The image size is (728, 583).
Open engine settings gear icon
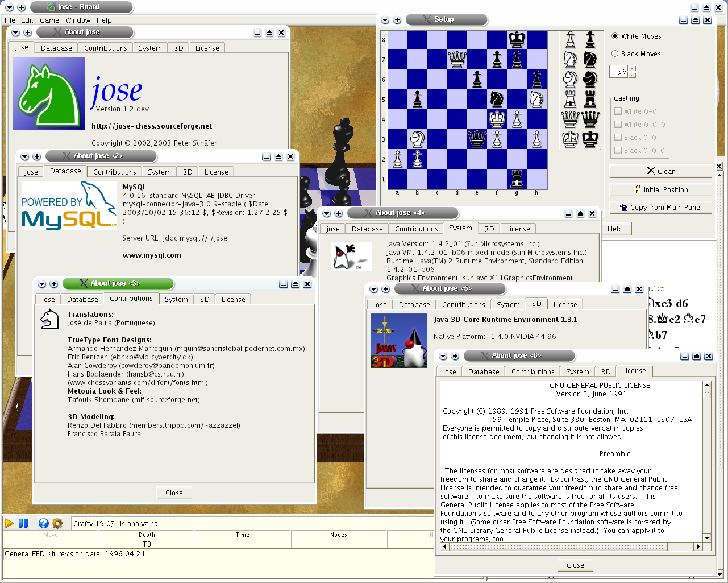coord(57,523)
